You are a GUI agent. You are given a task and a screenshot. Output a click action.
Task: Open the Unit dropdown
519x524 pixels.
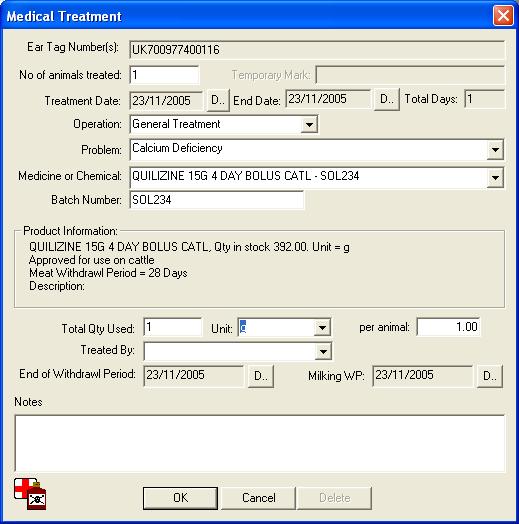(x=322, y=328)
